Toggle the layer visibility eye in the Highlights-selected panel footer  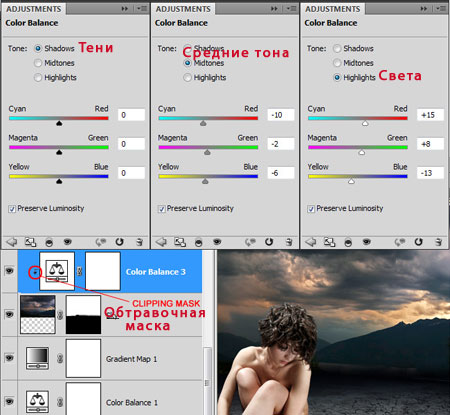point(367,241)
